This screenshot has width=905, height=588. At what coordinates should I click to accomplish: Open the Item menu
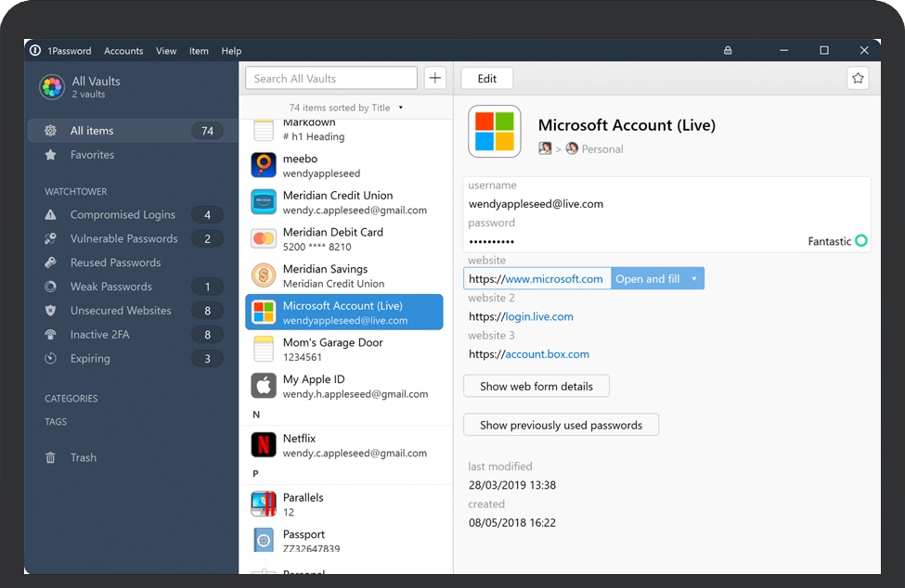pos(199,51)
